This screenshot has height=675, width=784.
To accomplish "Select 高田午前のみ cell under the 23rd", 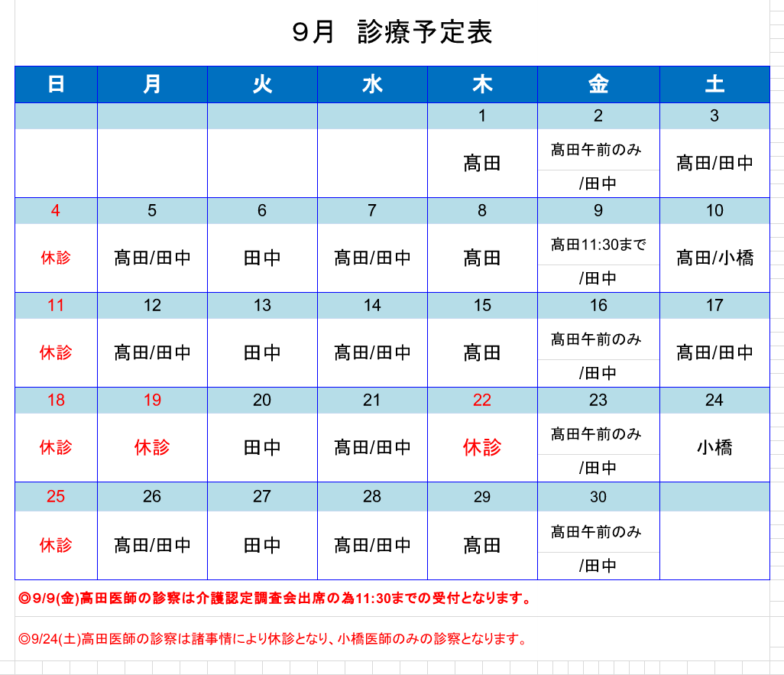I will 598,434.
